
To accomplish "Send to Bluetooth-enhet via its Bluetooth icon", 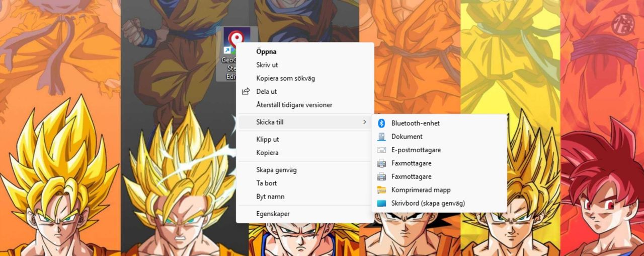I will (x=381, y=123).
